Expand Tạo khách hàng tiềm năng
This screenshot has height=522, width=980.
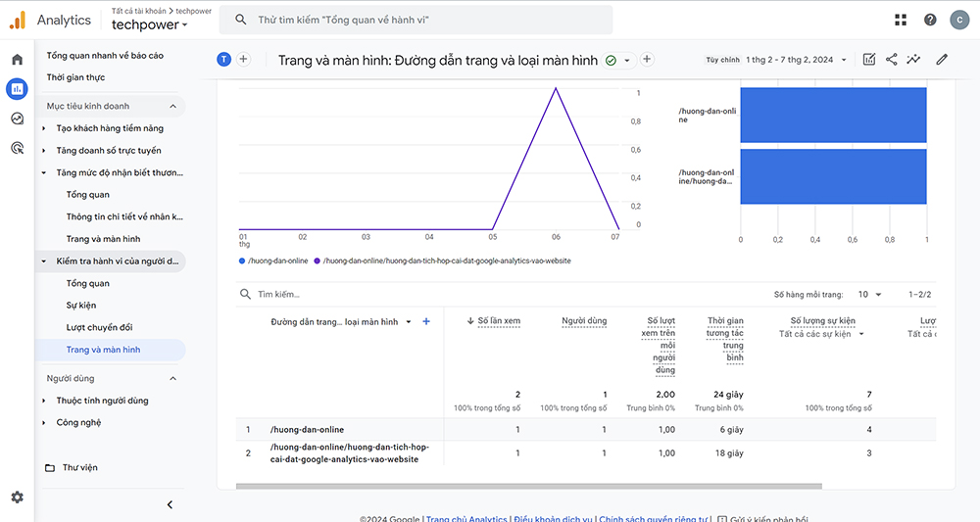click(x=109, y=128)
